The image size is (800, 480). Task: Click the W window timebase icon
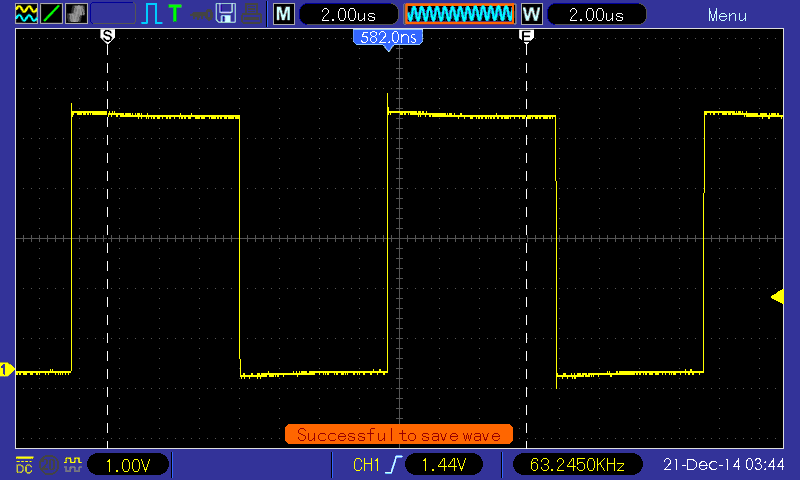coord(531,15)
